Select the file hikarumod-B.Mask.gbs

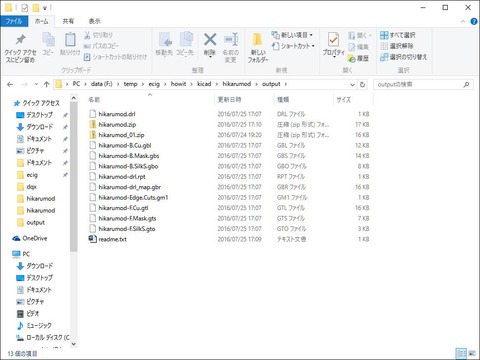click(129, 156)
